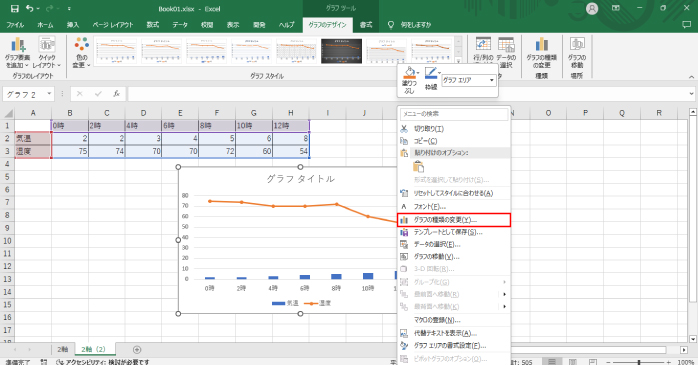698x365 pixels.
Task: Switch to Page Layout (ページレイアウト) tab
Action: (x=113, y=25)
